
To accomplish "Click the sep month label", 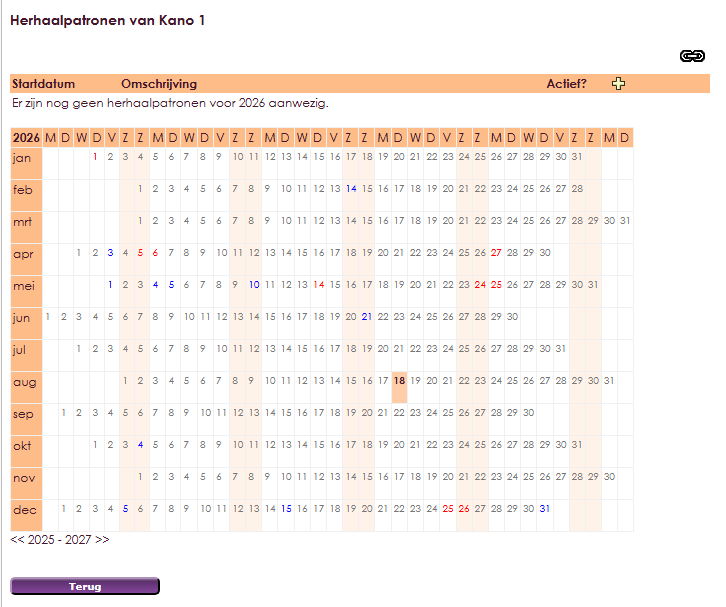I will click(x=23, y=414).
